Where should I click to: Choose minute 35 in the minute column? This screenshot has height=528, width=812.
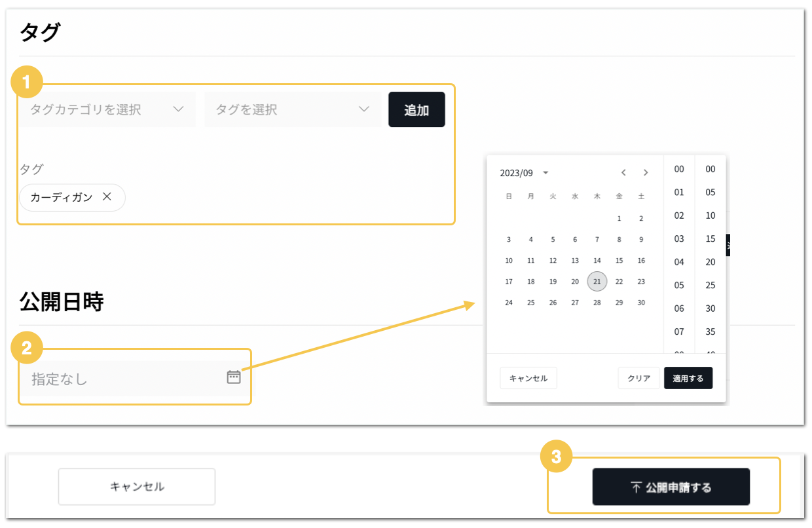[x=710, y=331]
